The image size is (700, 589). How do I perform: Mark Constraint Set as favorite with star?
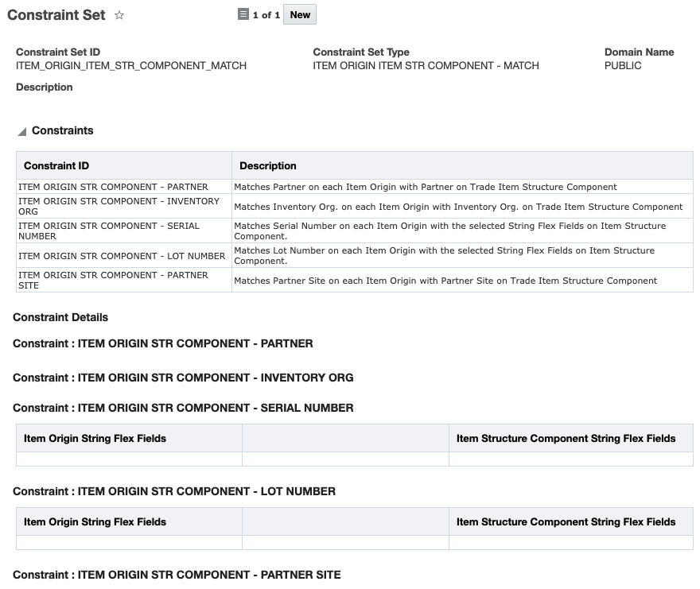click(x=119, y=15)
